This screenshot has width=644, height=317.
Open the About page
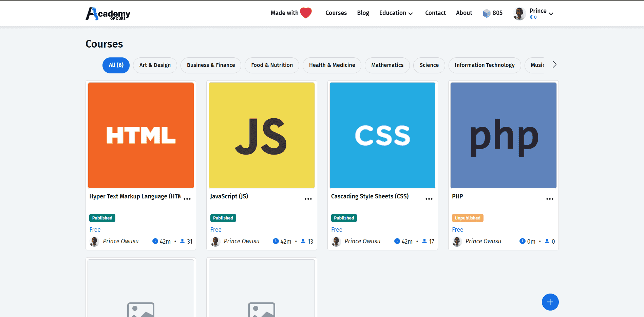464,13
